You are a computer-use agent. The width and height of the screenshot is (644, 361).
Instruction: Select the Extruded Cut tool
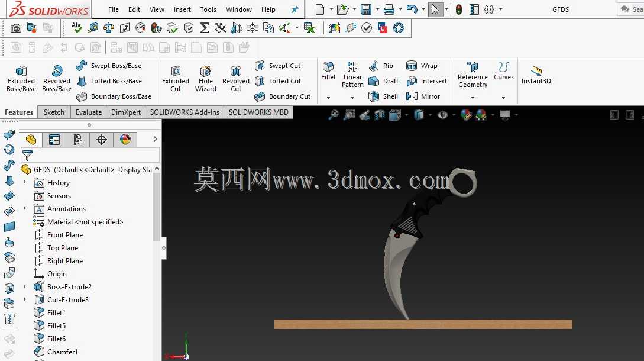pyautogui.click(x=176, y=79)
